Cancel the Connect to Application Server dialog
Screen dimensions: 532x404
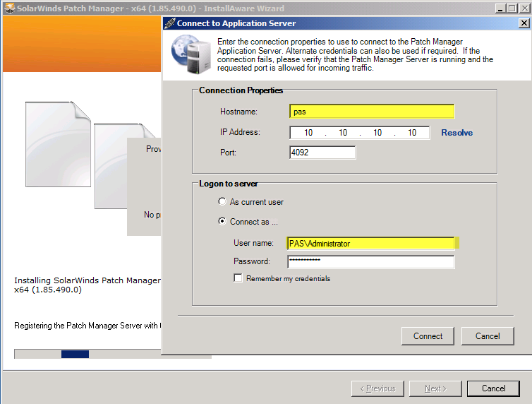pos(488,336)
